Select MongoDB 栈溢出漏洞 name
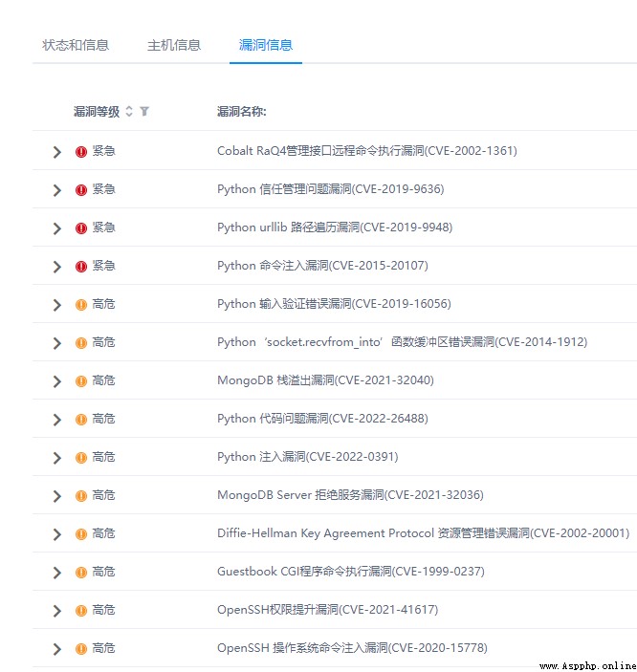 point(325,380)
